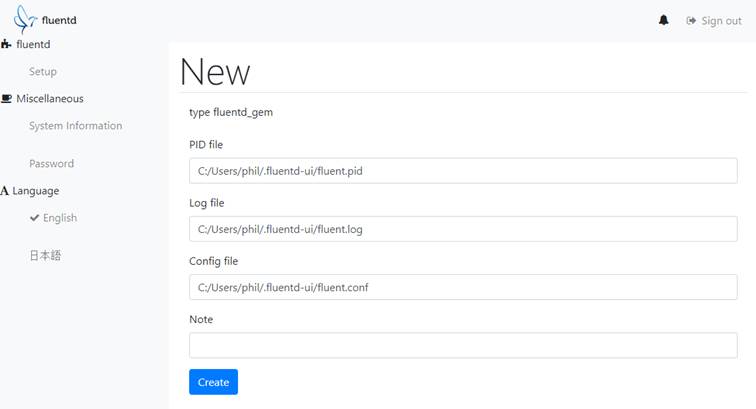Viewport: 756px width, 409px height.
Task: Click the checkmark icon next to English
Action: 35,218
